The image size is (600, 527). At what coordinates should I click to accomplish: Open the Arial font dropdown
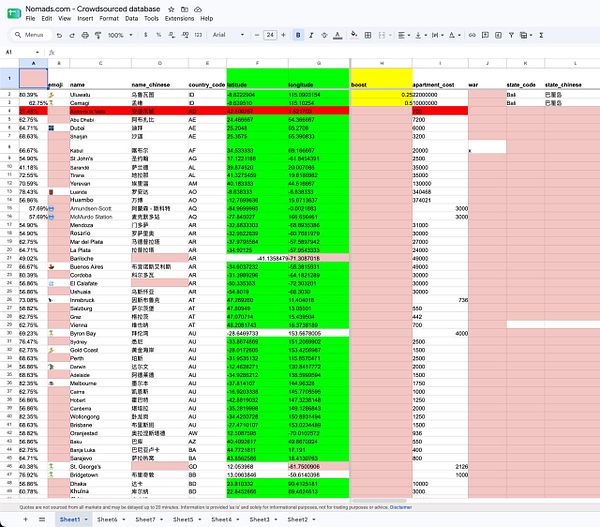tap(228, 35)
